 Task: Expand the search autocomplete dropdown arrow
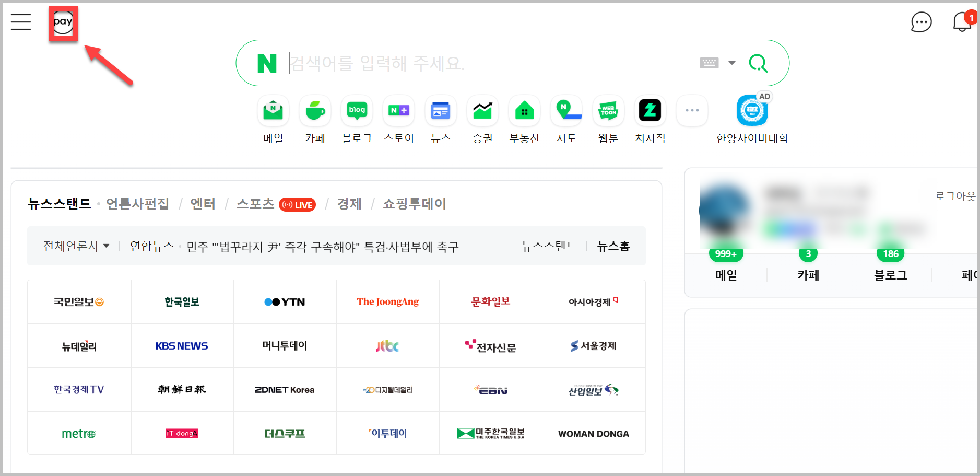pyautogui.click(x=732, y=63)
